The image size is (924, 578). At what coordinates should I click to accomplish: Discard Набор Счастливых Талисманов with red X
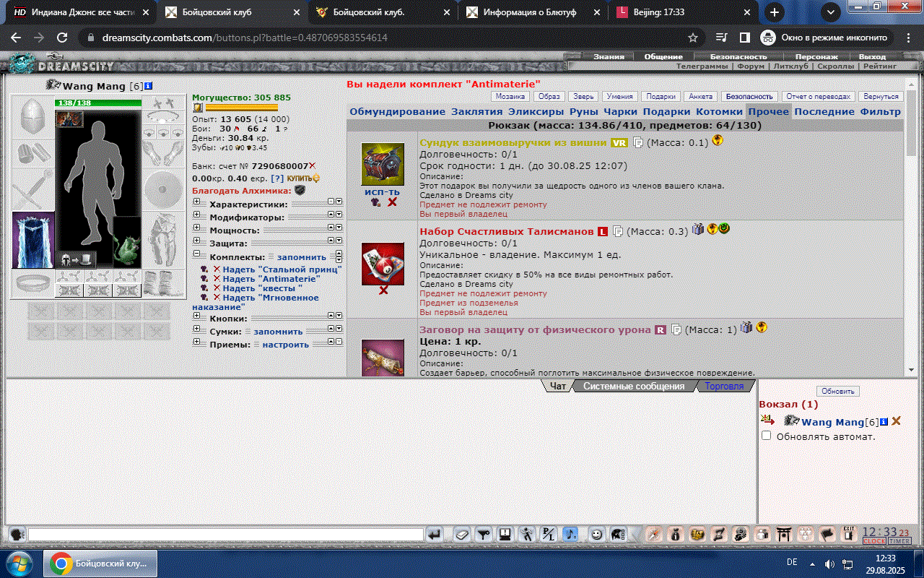383,290
